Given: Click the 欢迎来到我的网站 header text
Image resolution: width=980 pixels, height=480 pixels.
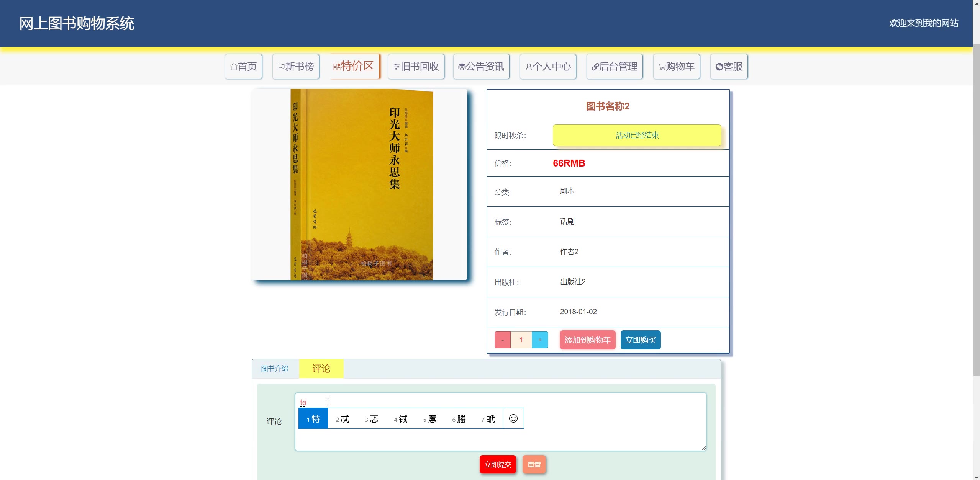Looking at the screenshot, I should tap(923, 23).
